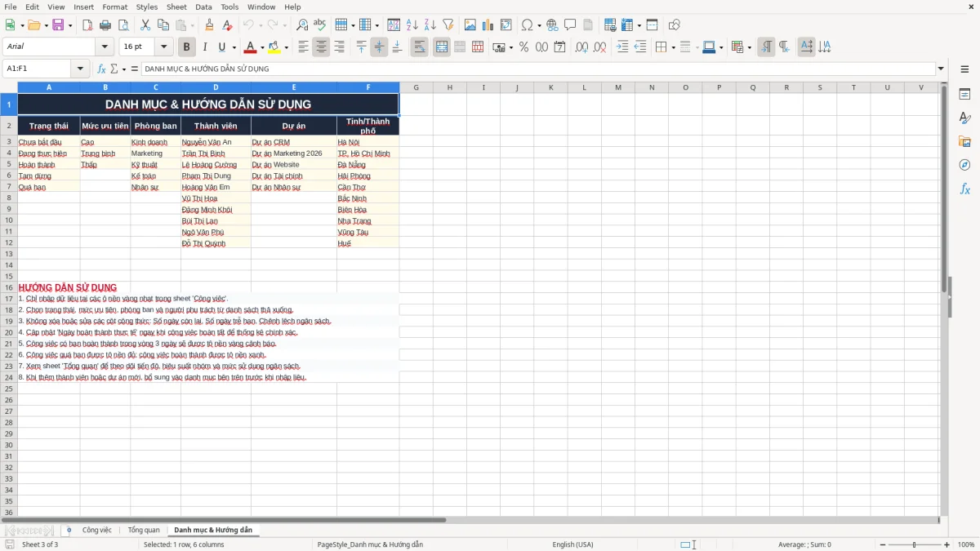
Task: Toggle Align Left button
Action: click(x=303, y=47)
